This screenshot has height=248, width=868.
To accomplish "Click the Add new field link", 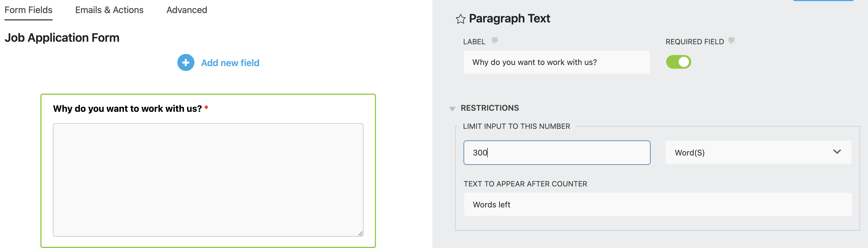I will click(231, 63).
